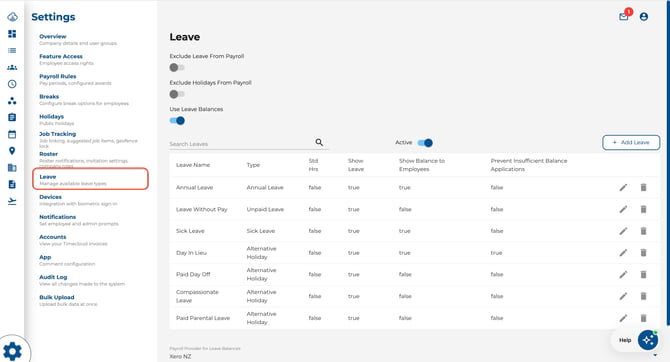Toggle Exclude Leave From Payroll

tap(177, 68)
